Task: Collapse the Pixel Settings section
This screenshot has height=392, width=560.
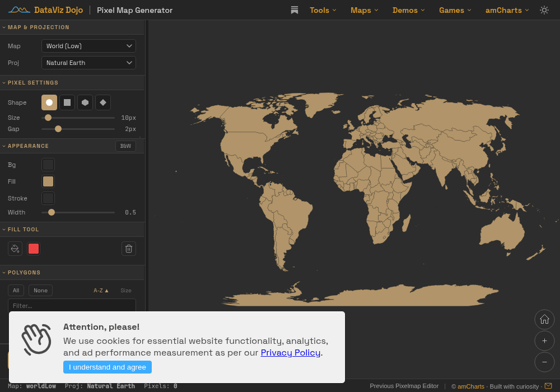Action: pos(72,82)
